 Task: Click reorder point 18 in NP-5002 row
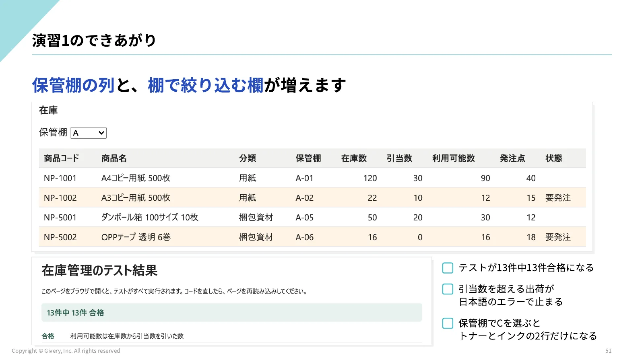[x=531, y=237]
